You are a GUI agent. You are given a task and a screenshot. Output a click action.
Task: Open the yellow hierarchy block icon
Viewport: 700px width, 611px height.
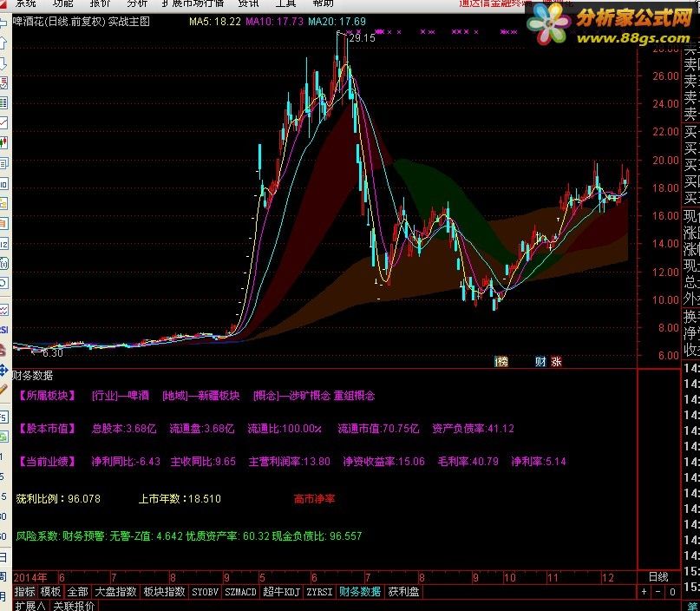(3, 204)
